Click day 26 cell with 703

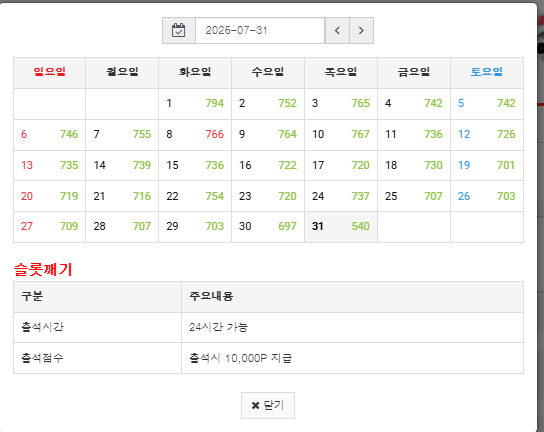click(x=487, y=196)
